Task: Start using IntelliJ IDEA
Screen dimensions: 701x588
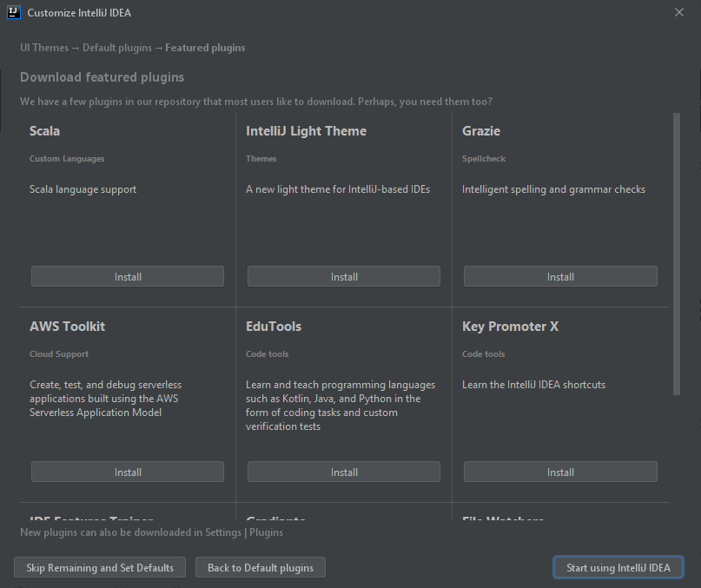Action: (618, 567)
